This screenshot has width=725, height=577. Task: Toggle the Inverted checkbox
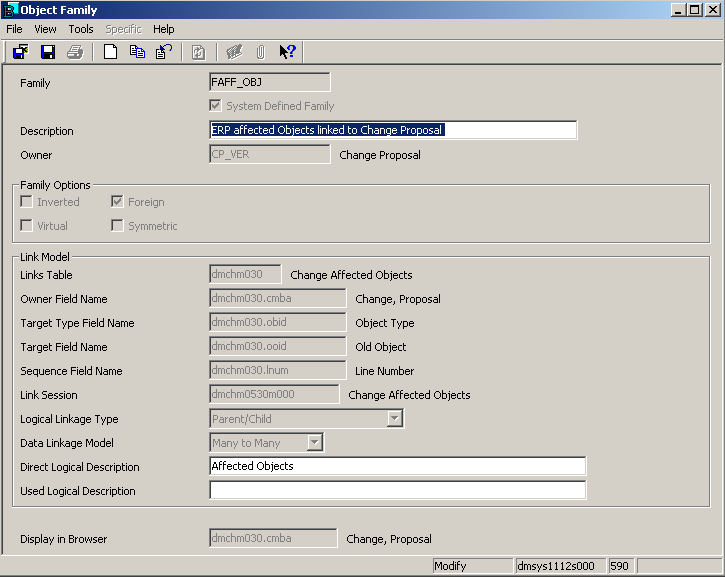[x=26, y=202]
